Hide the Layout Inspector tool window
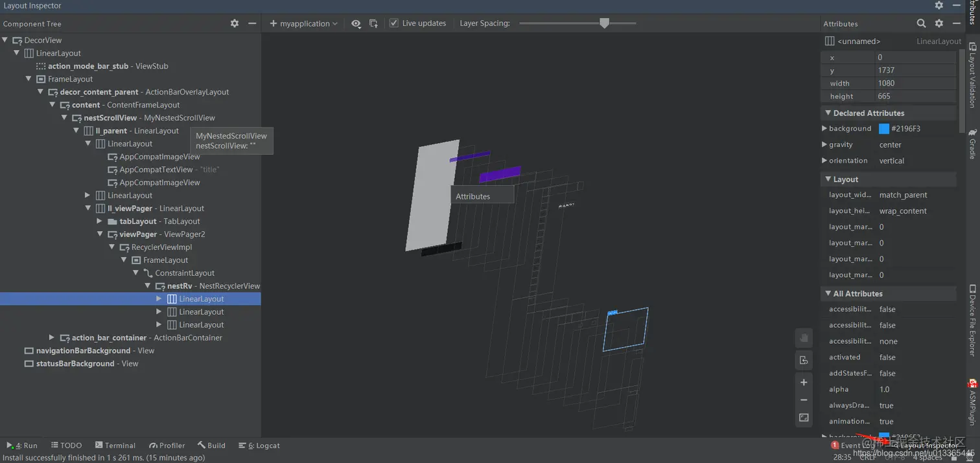 [x=957, y=5]
